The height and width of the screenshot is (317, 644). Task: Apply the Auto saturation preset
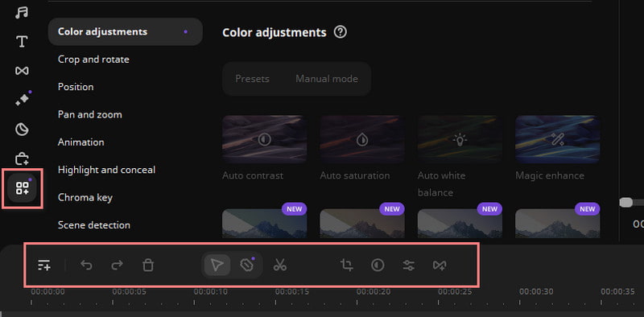(362, 140)
